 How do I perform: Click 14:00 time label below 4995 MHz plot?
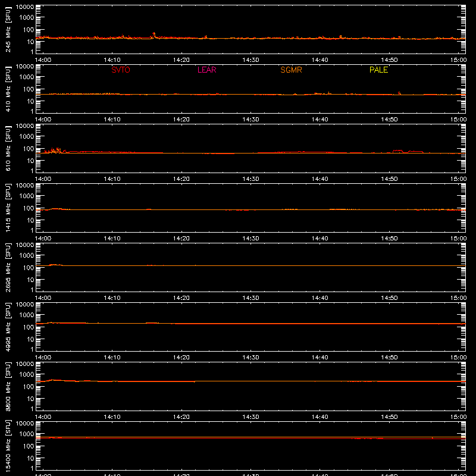click(43, 358)
